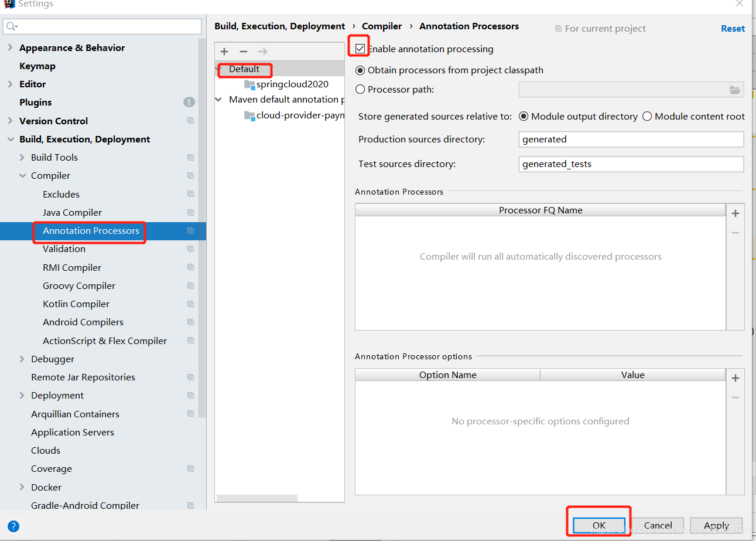Browse processor path folder icon
The image size is (756, 541).
735,90
